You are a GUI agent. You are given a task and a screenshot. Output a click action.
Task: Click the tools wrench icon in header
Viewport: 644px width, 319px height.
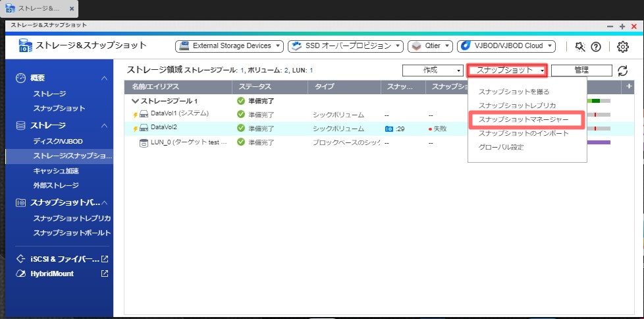(x=580, y=46)
